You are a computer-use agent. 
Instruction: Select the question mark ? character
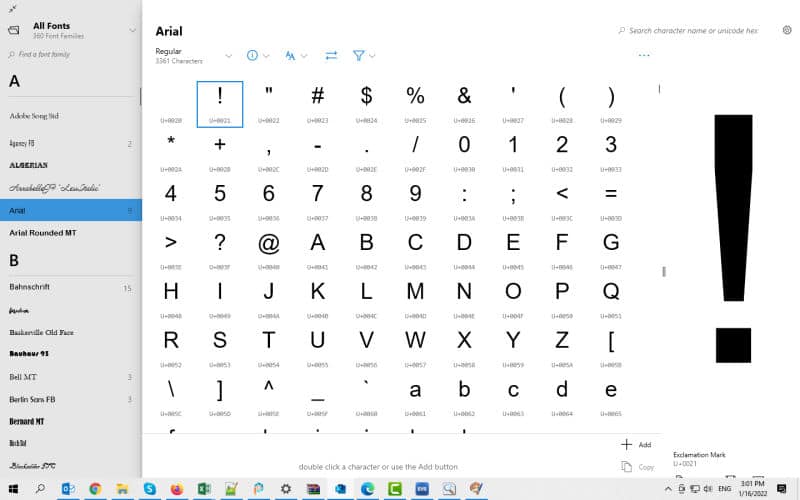coord(220,251)
